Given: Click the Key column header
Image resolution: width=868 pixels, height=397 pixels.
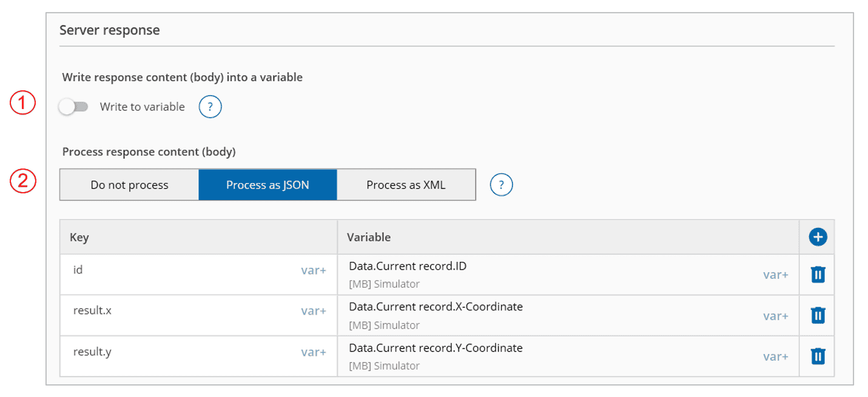Looking at the screenshot, I should coord(199,237).
